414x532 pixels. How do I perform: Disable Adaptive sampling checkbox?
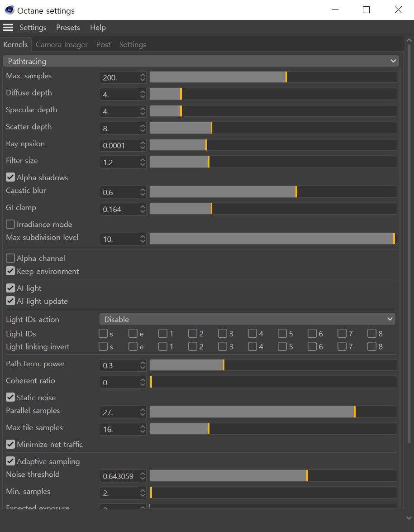point(10,461)
